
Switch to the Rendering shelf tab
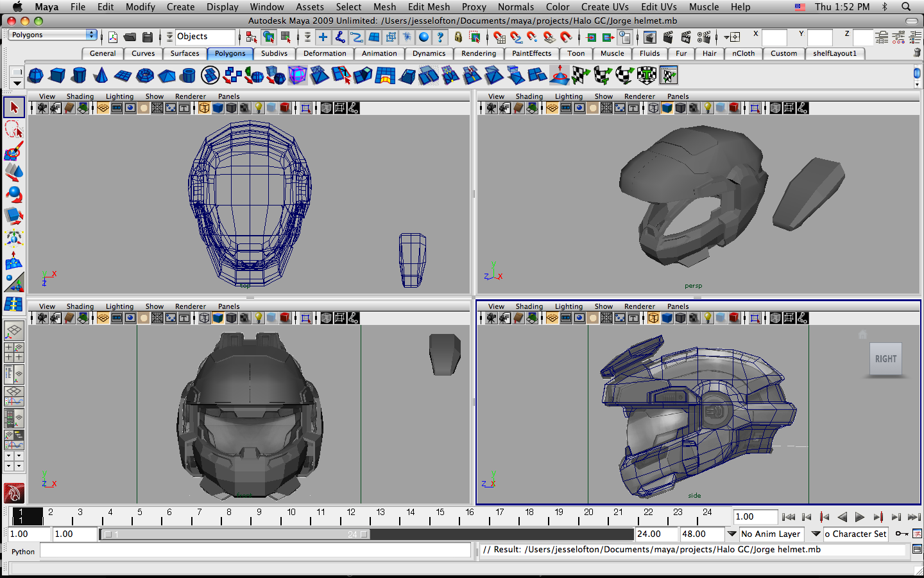point(479,53)
